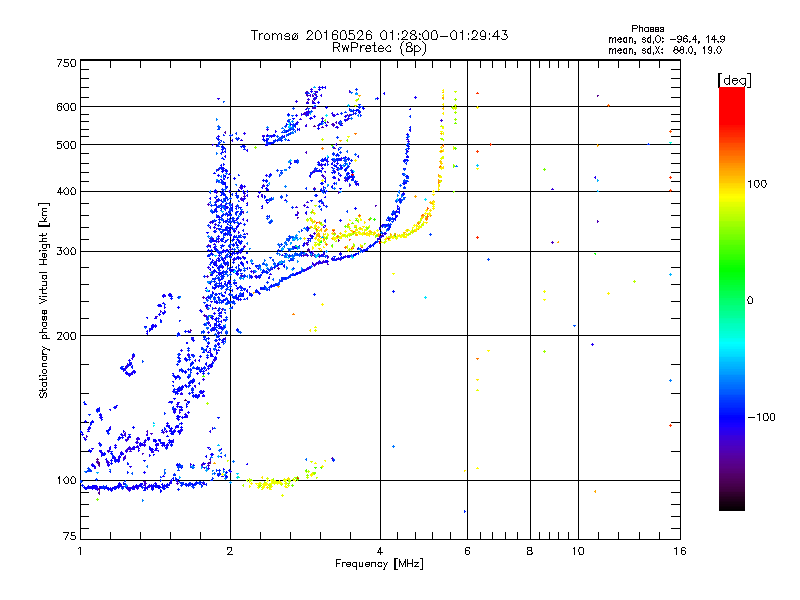Click the x-axis label '1'
The height and width of the screenshot is (600, 800).
[x=80, y=551]
